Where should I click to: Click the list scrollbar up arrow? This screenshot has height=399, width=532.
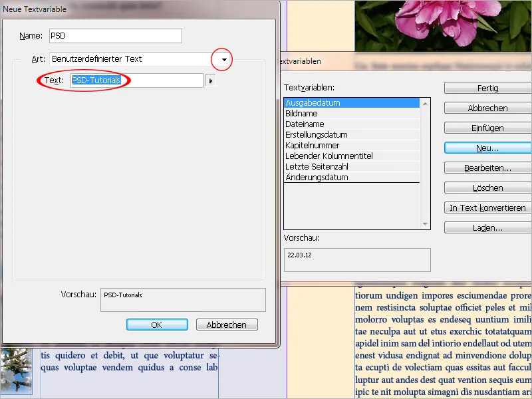click(x=425, y=104)
